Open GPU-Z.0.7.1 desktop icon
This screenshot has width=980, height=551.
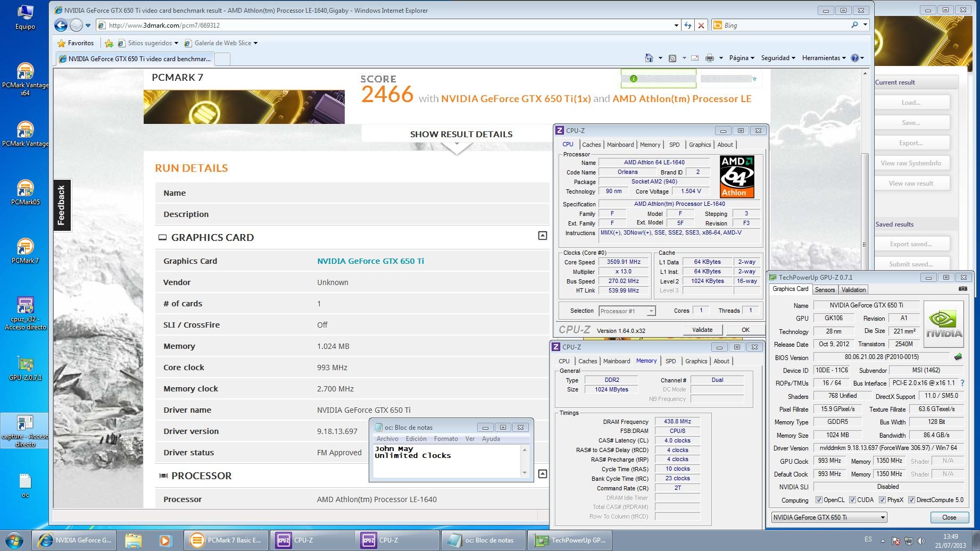[25, 368]
